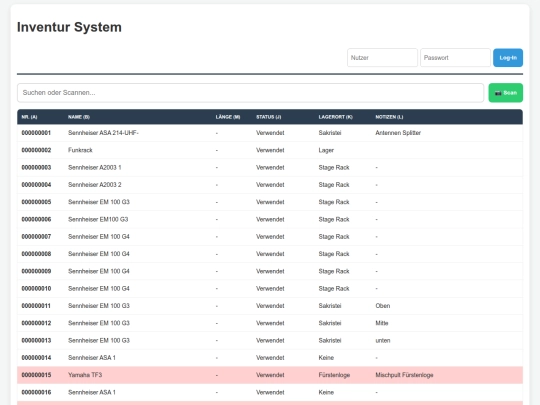The height and width of the screenshot is (405, 540).
Task: Click the Sennheiser A2003 2 name
Action: (x=95, y=185)
